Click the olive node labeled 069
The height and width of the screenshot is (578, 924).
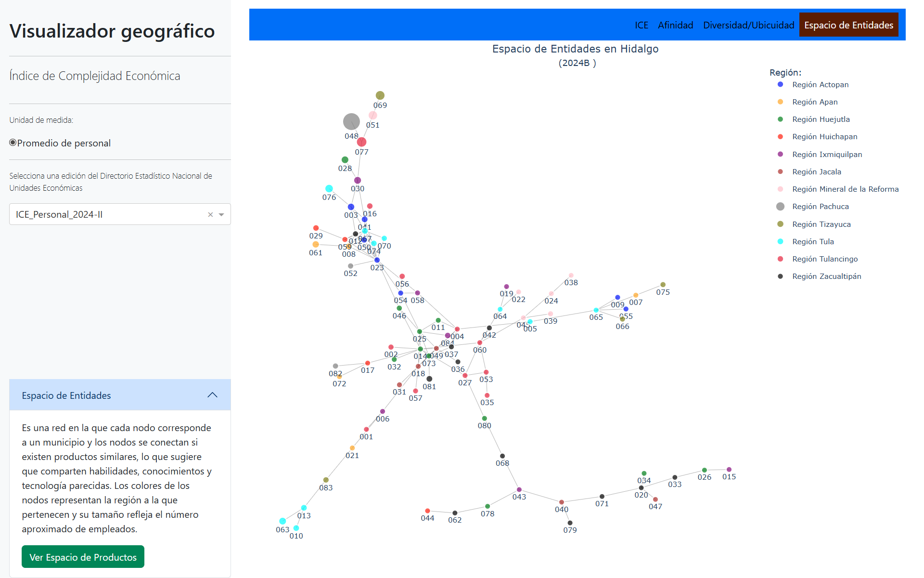coord(380,95)
